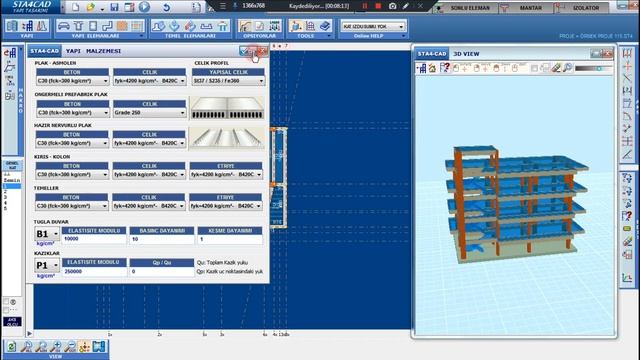Open the B1 brick wall type dropdown

coord(47,234)
